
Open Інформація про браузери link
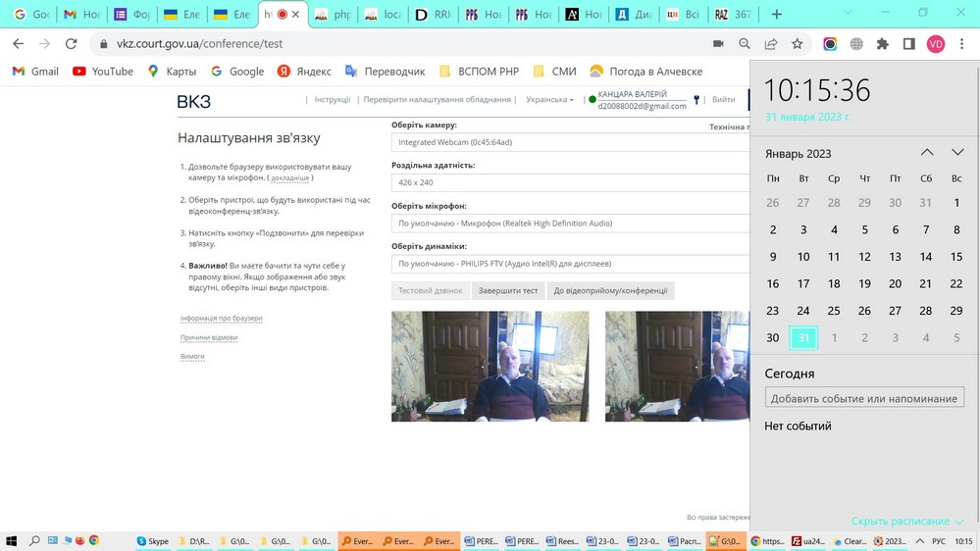[222, 319]
